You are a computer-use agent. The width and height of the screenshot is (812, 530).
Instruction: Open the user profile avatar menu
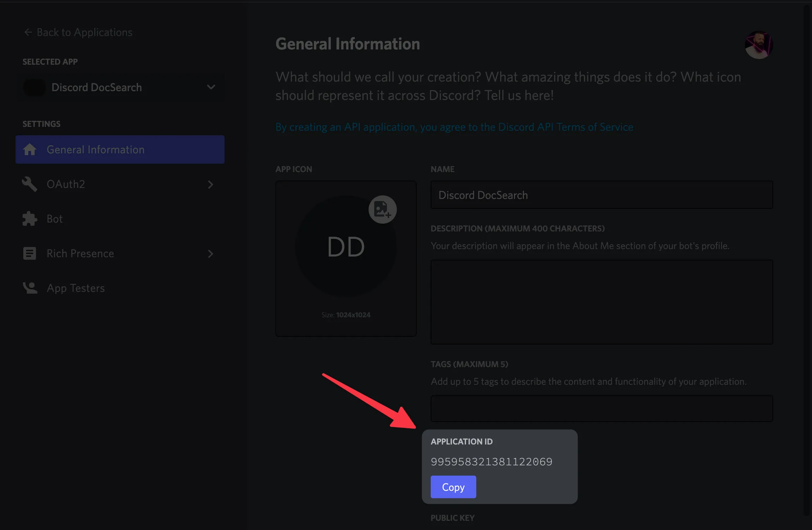coord(759,45)
